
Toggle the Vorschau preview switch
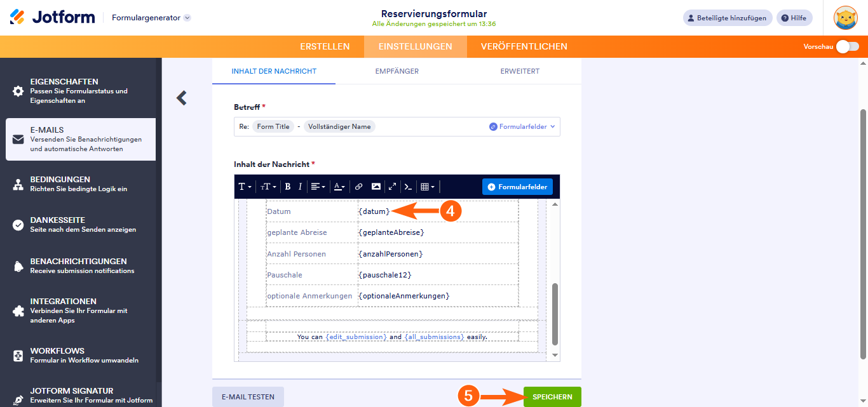click(847, 46)
